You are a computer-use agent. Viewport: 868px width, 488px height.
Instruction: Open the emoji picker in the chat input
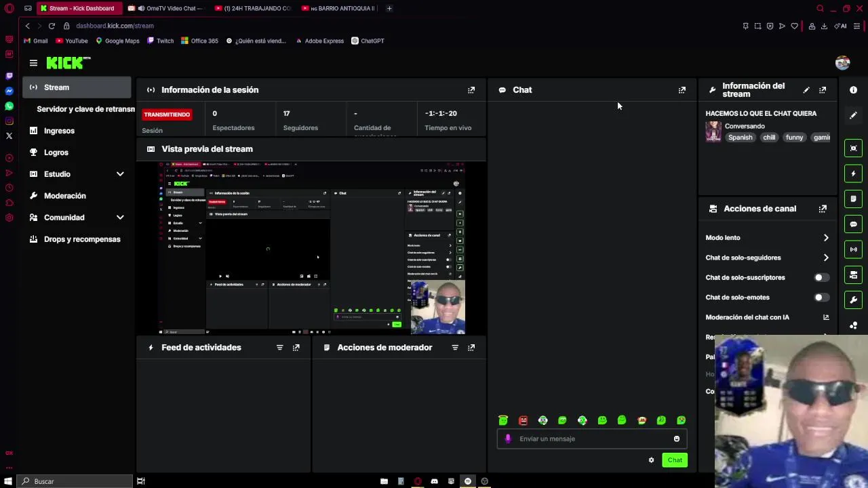[677, 439]
